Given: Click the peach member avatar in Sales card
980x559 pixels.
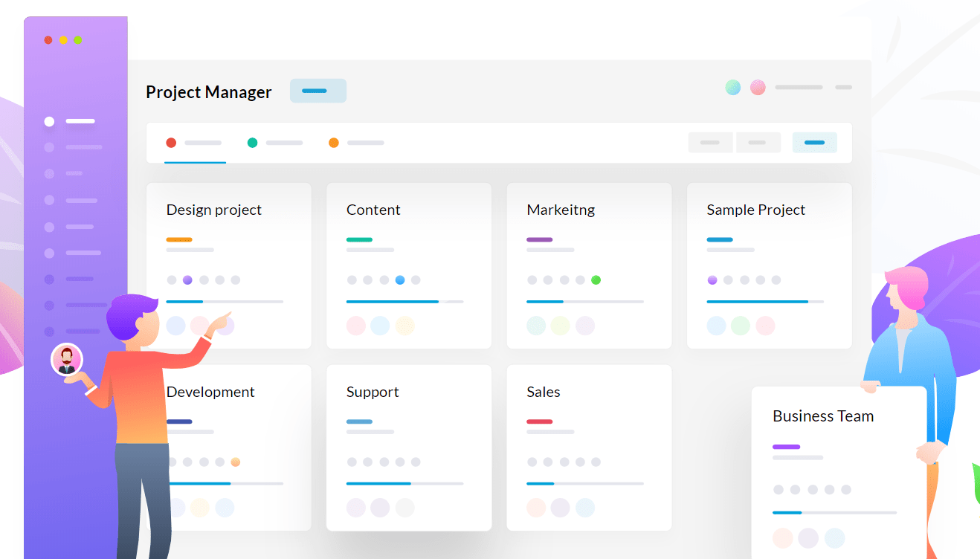Looking at the screenshot, I should (536, 508).
